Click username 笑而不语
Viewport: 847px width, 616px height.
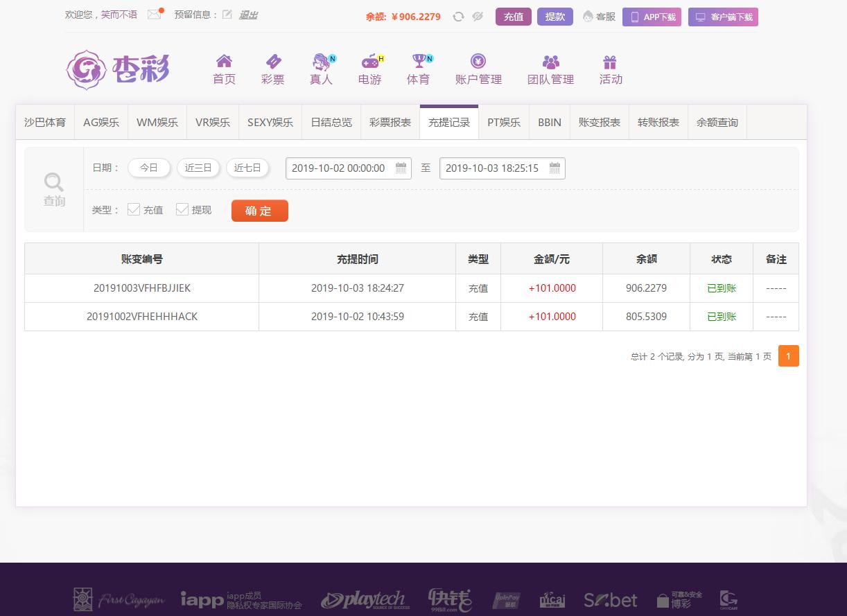(119, 15)
